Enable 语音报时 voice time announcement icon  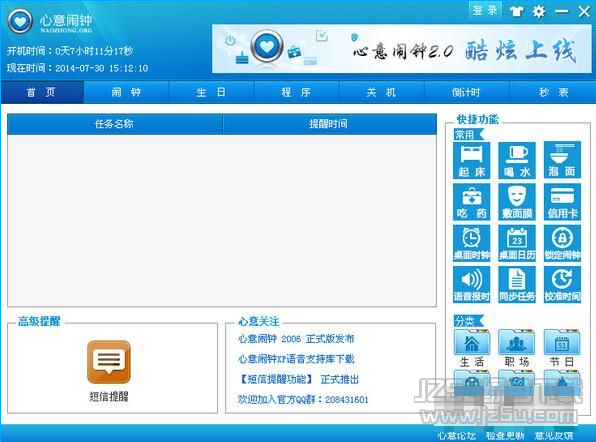pos(471,285)
